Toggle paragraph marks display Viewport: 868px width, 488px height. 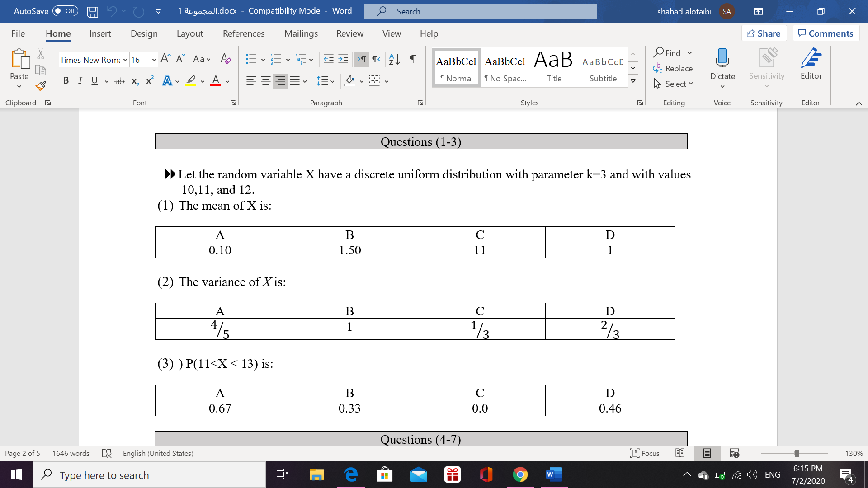click(412, 59)
